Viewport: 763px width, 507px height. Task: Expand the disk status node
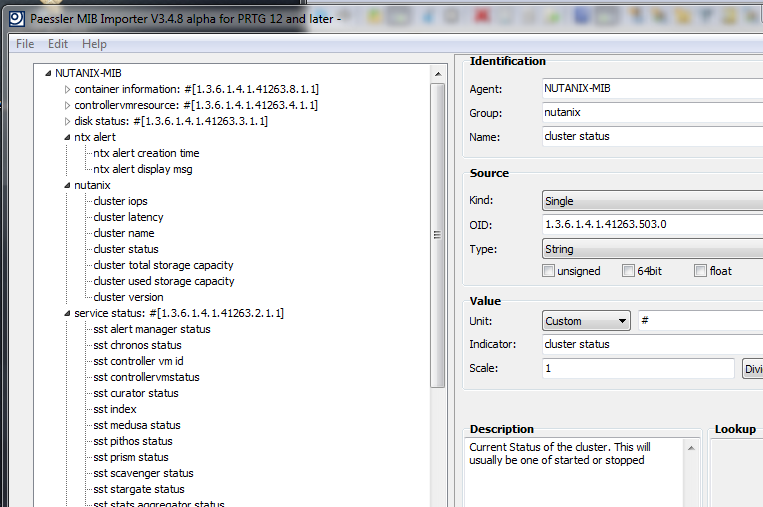pyautogui.click(x=68, y=122)
